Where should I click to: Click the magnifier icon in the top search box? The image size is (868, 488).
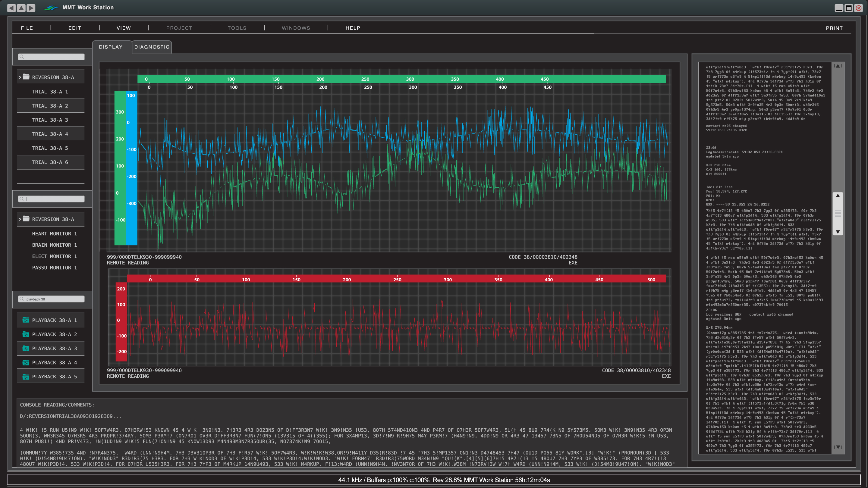coord(22,57)
